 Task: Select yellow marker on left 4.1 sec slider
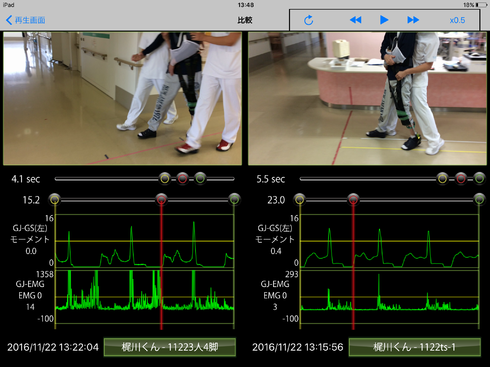tap(165, 179)
